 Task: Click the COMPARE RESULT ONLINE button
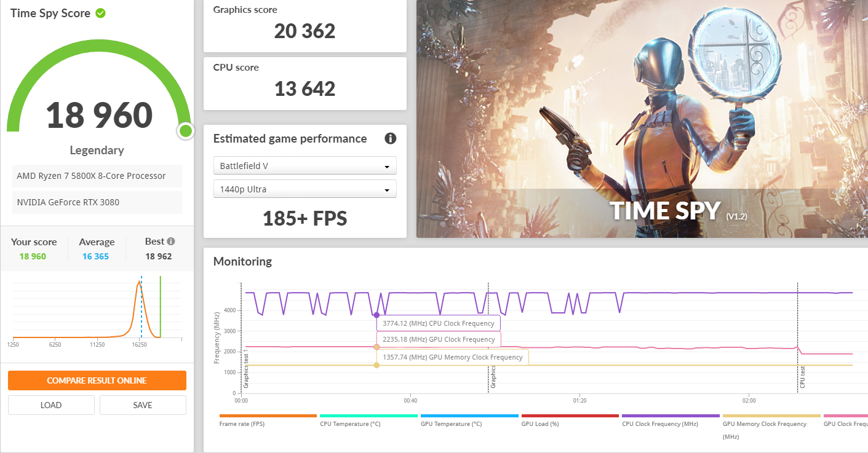coord(97,380)
